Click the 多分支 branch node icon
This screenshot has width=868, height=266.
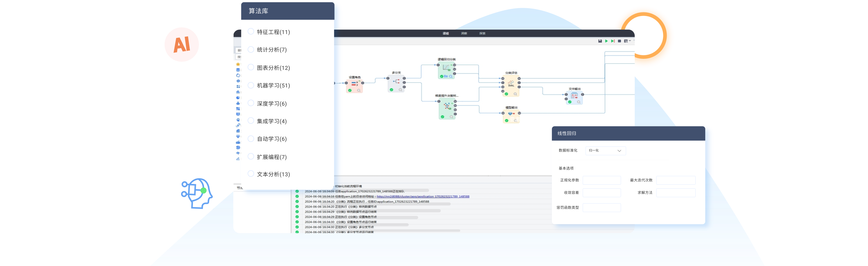[x=397, y=81]
